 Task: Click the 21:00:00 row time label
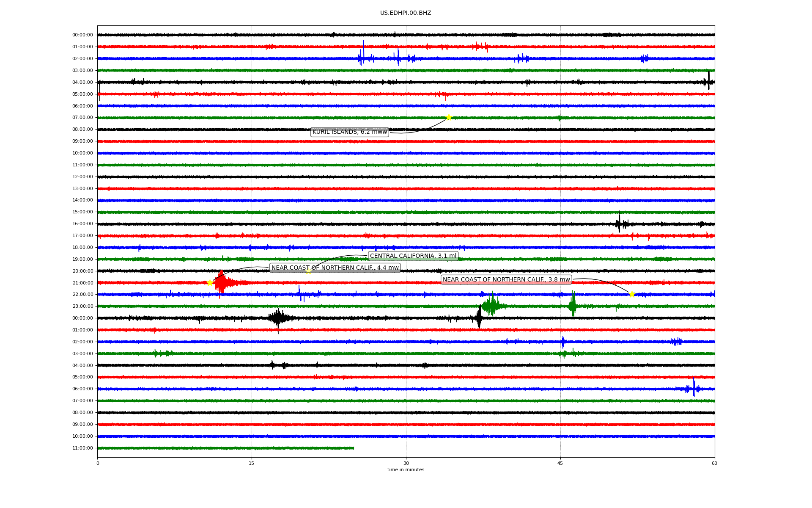tap(82, 283)
